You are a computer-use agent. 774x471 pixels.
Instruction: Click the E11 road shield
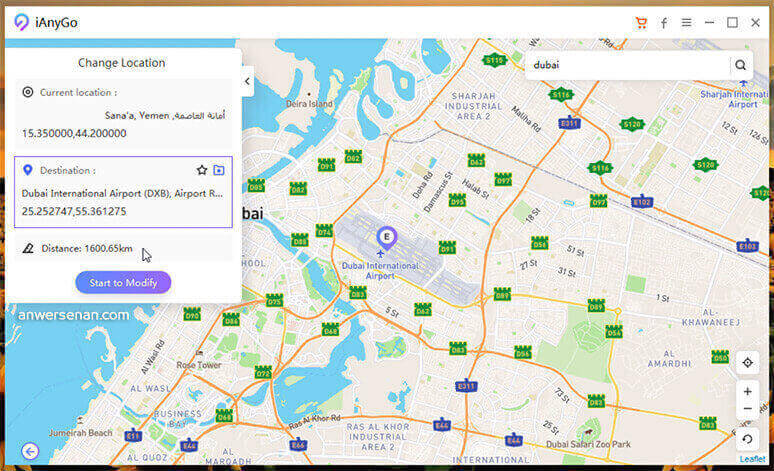pyautogui.click(x=133, y=436)
